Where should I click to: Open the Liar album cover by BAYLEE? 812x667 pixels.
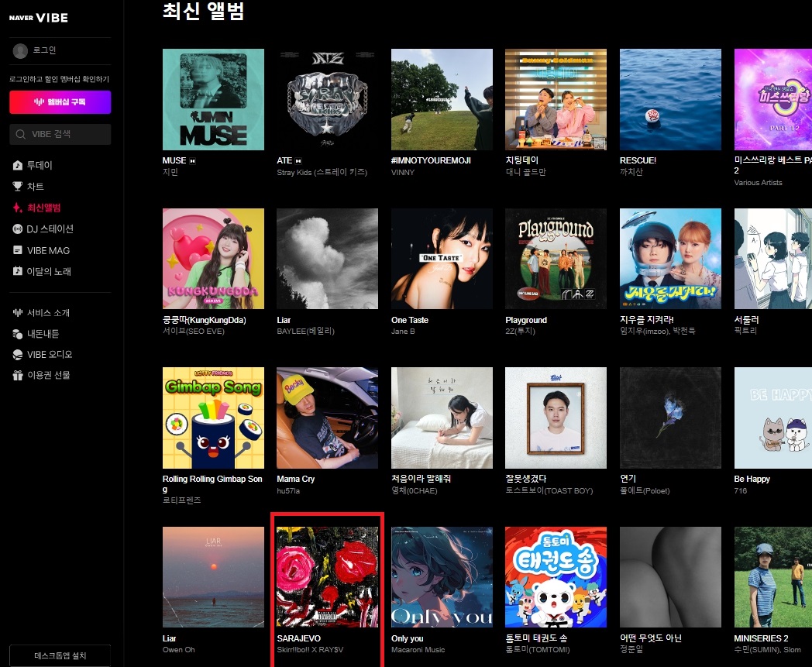tap(327, 259)
